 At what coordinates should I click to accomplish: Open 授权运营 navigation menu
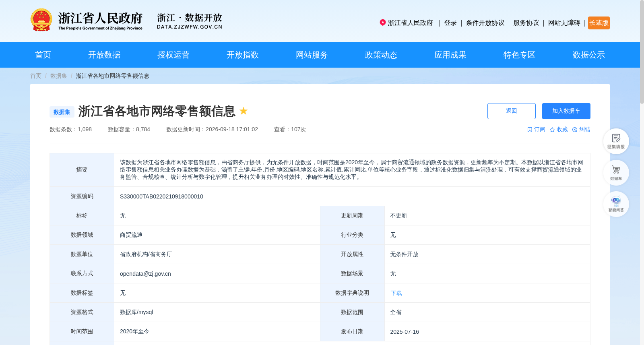tap(173, 55)
